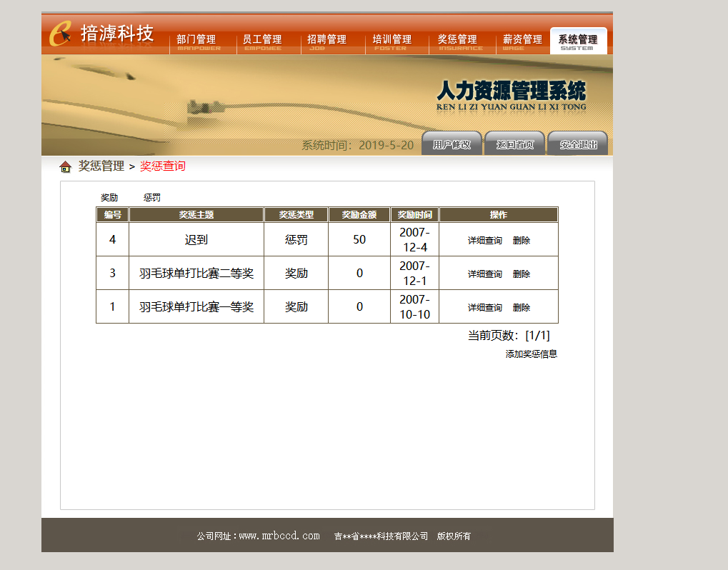Click the 用户修改 button
The height and width of the screenshot is (570, 728).
coord(452,144)
